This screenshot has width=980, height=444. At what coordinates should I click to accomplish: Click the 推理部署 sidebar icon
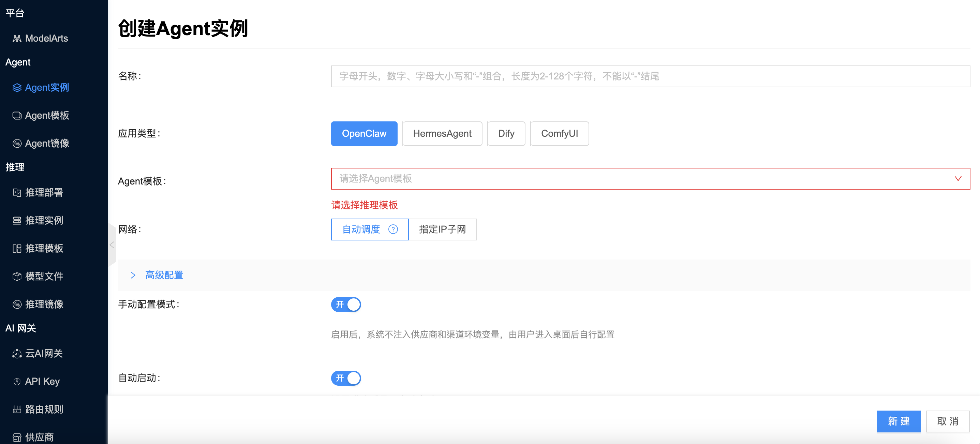(17, 193)
